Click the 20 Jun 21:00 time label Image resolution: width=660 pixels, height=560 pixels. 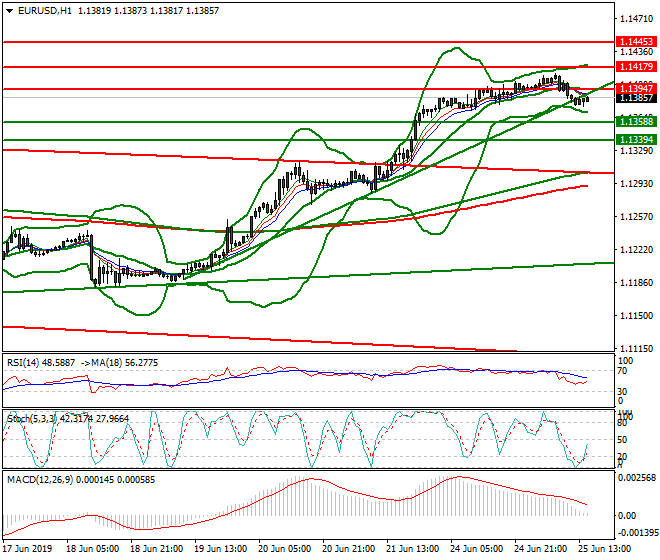coord(349,549)
